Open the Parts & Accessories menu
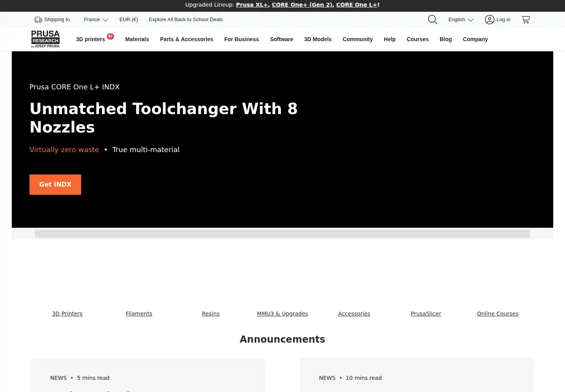This screenshot has width=565, height=392. click(187, 39)
